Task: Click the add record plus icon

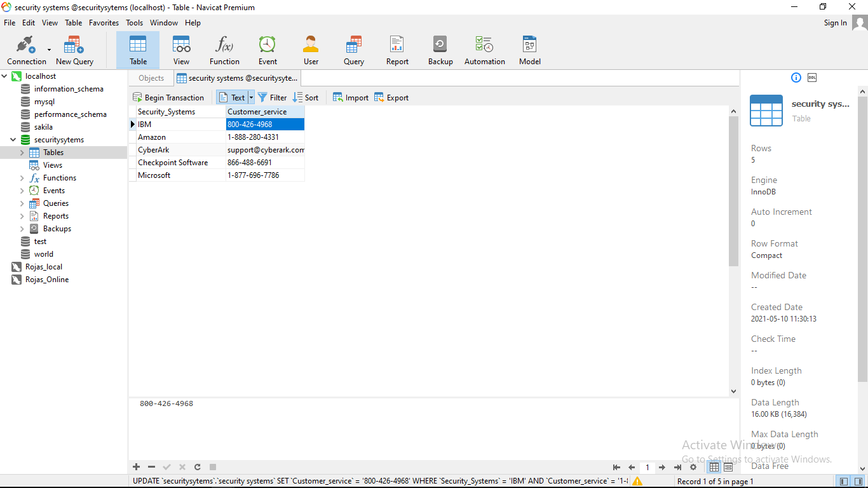Action: tap(135, 467)
